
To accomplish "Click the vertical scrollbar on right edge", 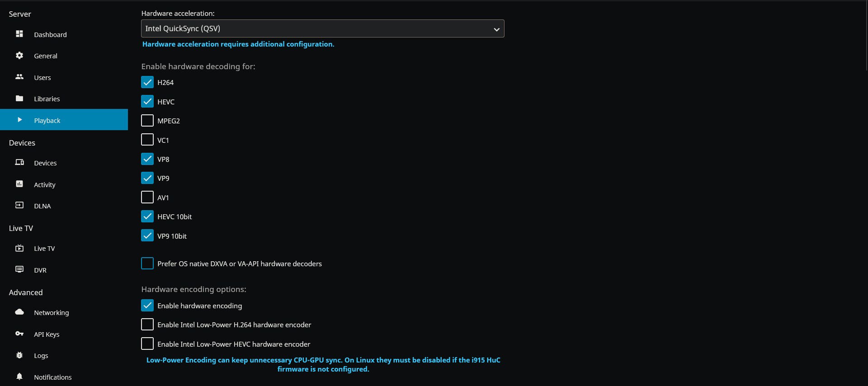I will click(x=865, y=36).
